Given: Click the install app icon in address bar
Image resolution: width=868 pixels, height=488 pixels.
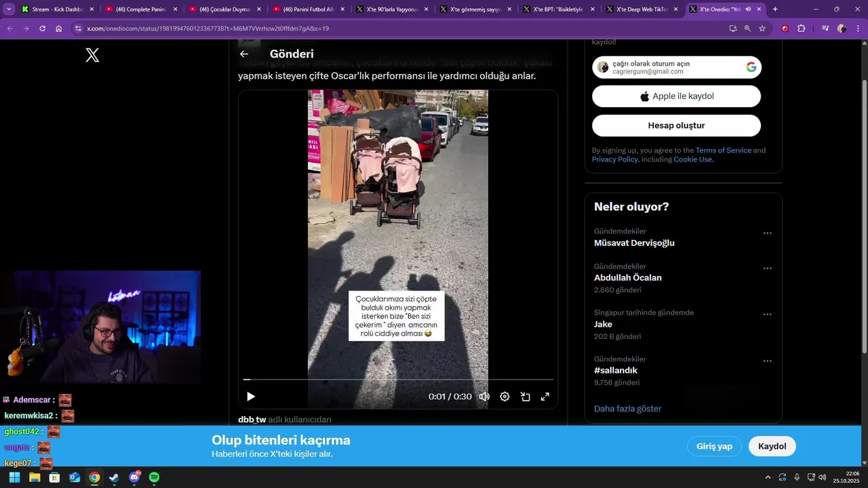Looking at the screenshot, I should tap(733, 28).
